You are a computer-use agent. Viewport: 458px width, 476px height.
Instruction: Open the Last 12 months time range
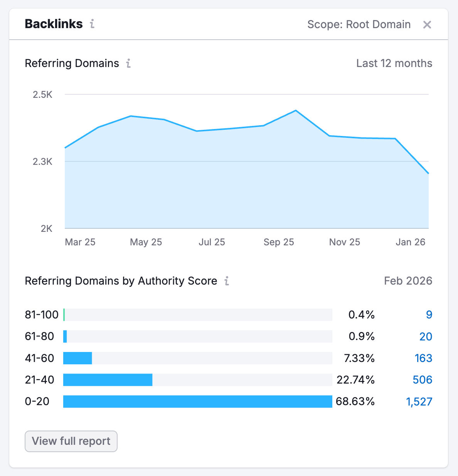coord(394,63)
